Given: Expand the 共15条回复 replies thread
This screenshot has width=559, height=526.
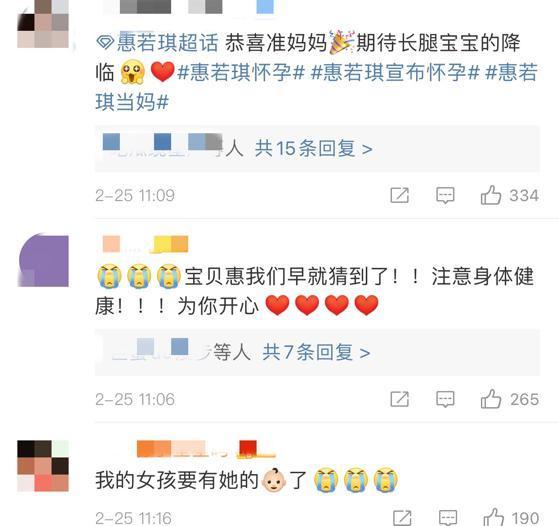Looking at the screenshot, I should click(313, 148).
